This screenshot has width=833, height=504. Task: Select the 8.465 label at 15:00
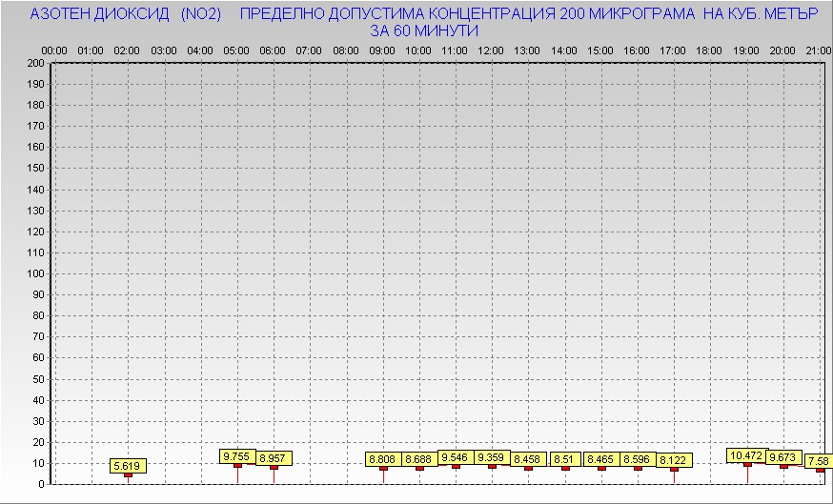tap(601, 460)
